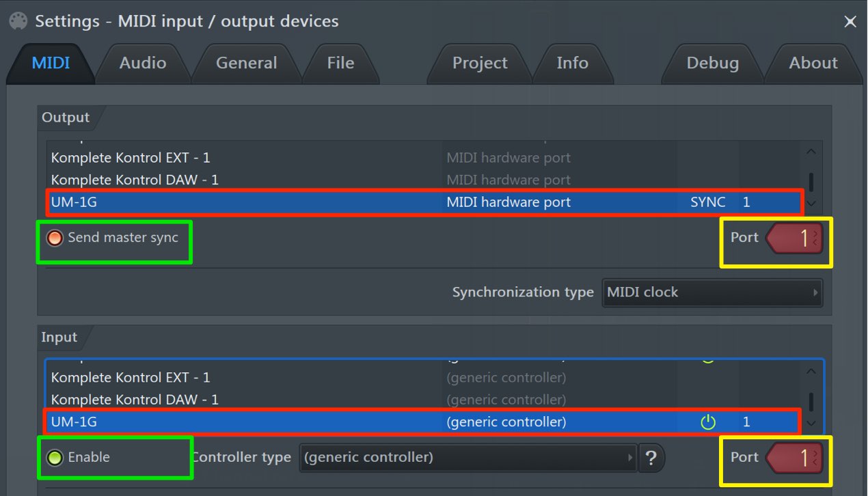Toggle the Enable input radio button
Screen dimensions: 868x496
[78, 458]
